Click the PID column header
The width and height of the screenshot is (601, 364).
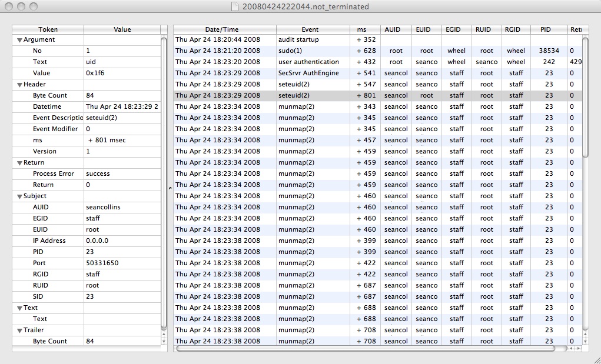pyautogui.click(x=549, y=29)
